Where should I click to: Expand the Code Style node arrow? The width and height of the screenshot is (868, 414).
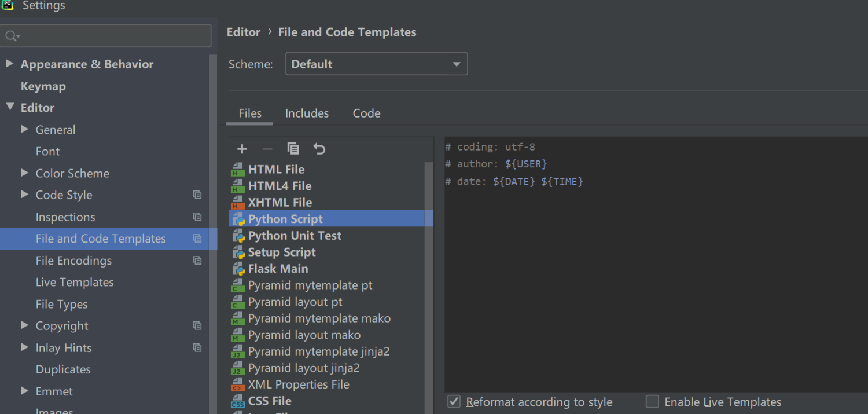coord(24,195)
